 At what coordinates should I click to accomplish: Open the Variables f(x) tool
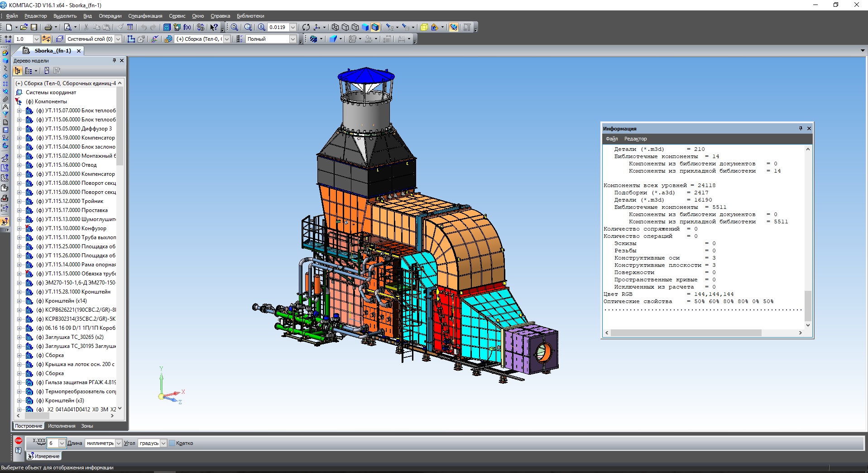pyautogui.click(x=187, y=27)
